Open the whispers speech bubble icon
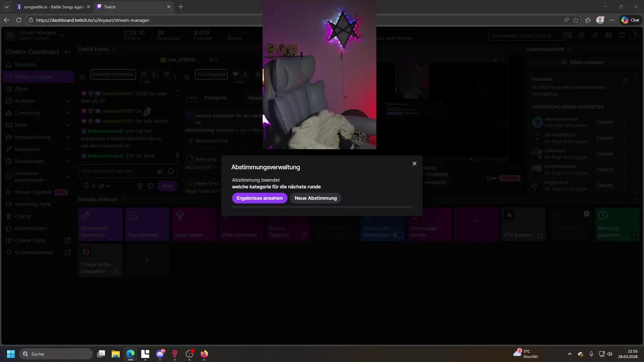 (x=622, y=36)
